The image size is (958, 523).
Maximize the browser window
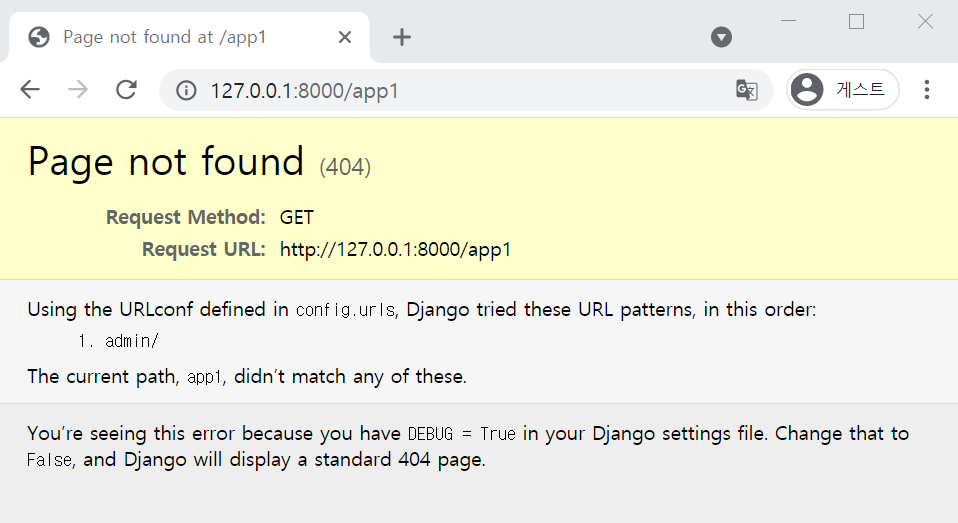tap(857, 21)
